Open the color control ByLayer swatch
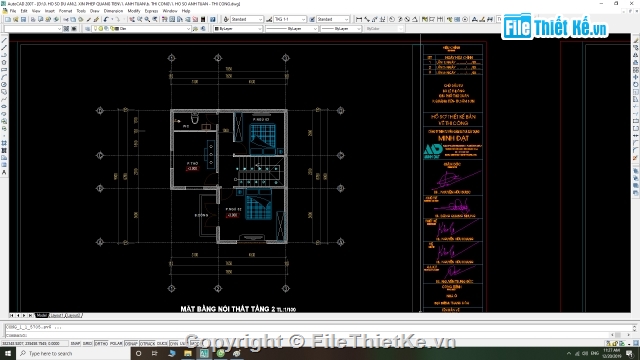Image resolution: width=640 pixels, height=360 pixels. (x=238, y=29)
